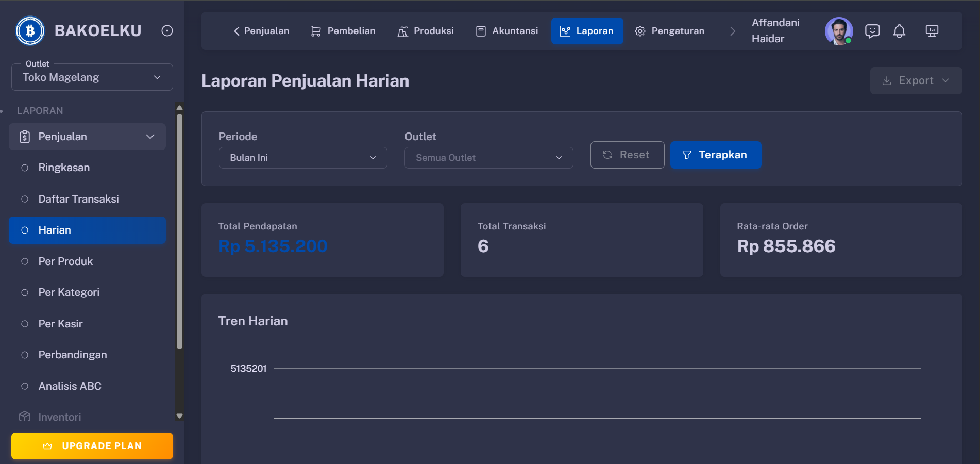Click the Terapkan filter button
Image resolution: width=980 pixels, height=464 pixels.
(716, 155)
